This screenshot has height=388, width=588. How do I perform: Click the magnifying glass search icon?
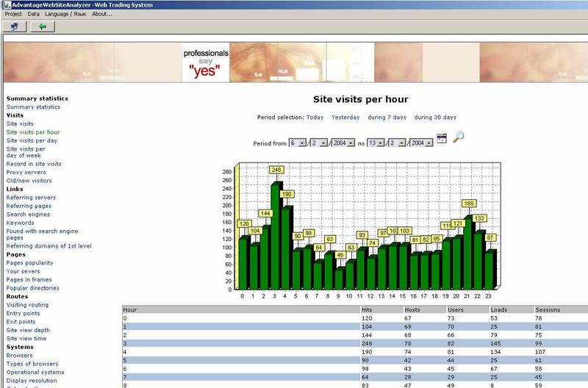pos(458,137)
